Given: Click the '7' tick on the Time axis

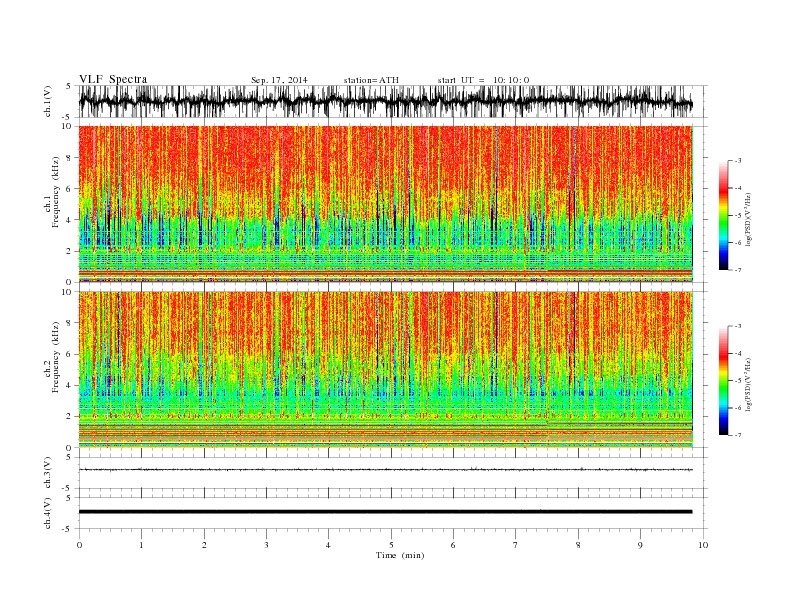Looking at the screenshot, I should click(516, 545).
